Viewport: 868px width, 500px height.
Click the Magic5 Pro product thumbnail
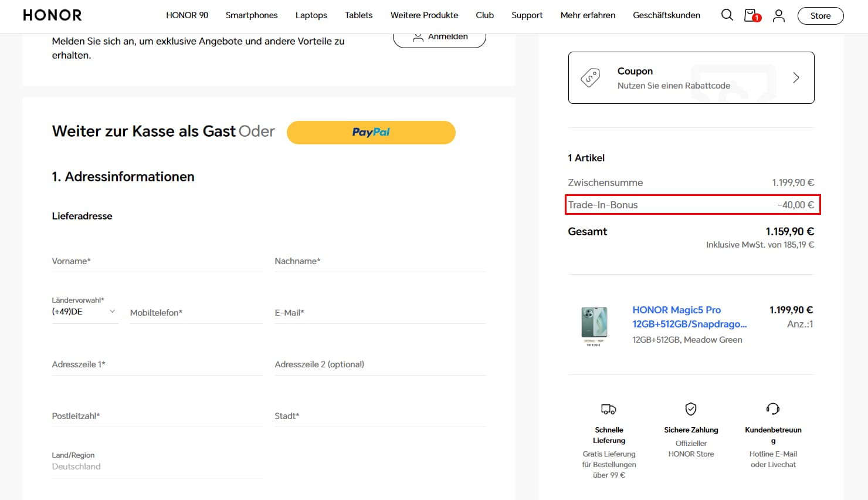point(594,325)
